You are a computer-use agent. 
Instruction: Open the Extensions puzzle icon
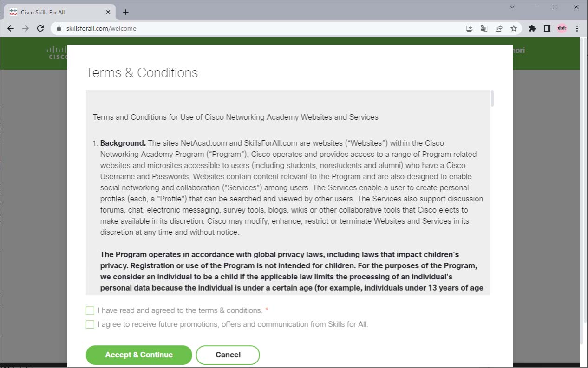click(x=532, y=28)
